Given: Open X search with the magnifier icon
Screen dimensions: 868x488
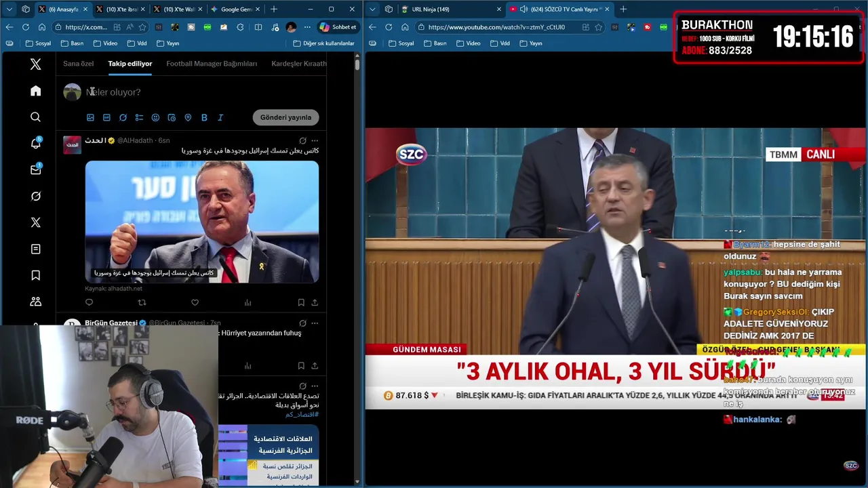Looking at the screenshot, I should coord(36,117).
